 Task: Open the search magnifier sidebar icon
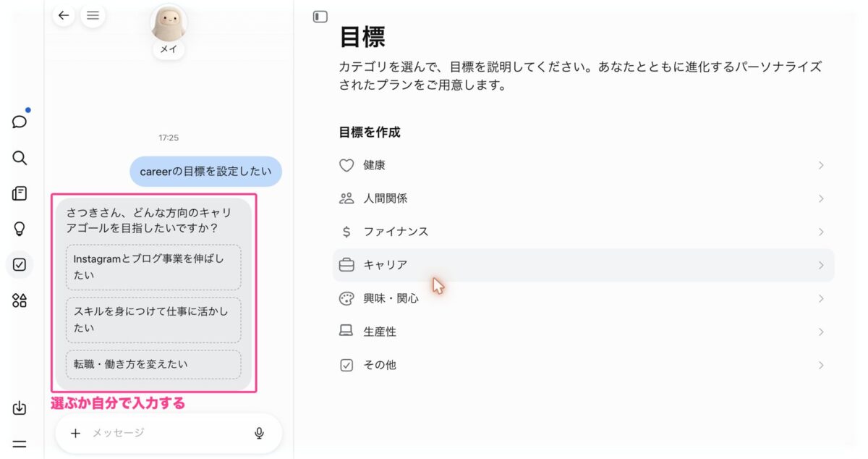[20, 158]
